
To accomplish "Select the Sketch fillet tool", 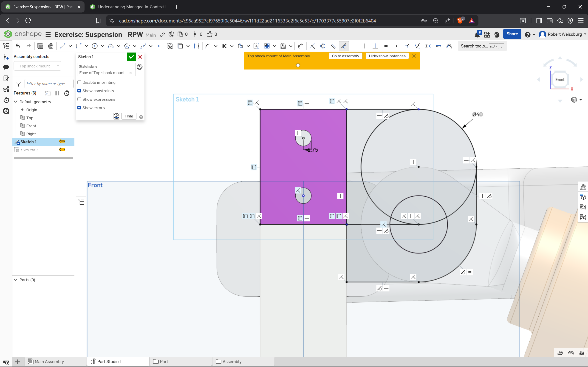I will [x=208, y=46].
